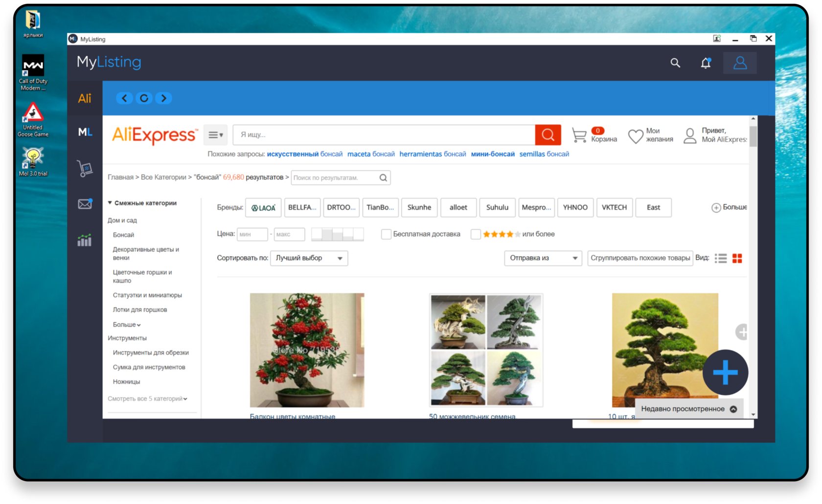Click the 'herramientas бонсай' suggestion

433,154
